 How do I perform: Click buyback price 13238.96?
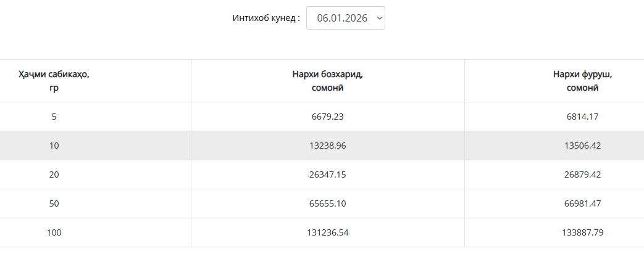[x=327, y=146]
